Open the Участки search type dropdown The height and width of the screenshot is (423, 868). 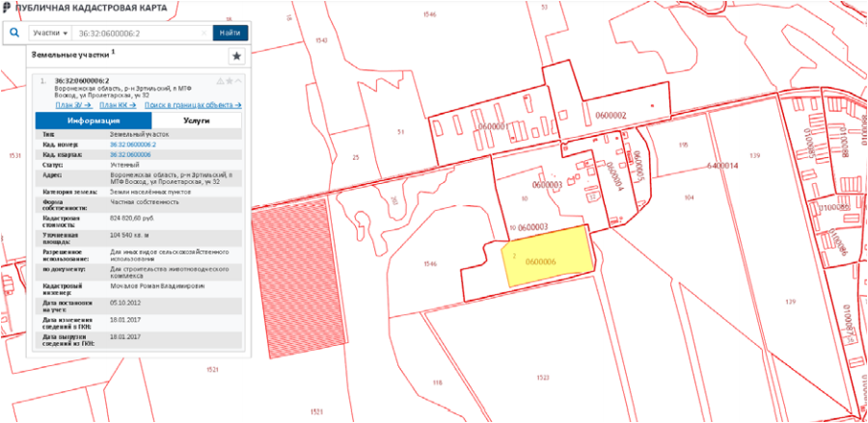point(51,33)
